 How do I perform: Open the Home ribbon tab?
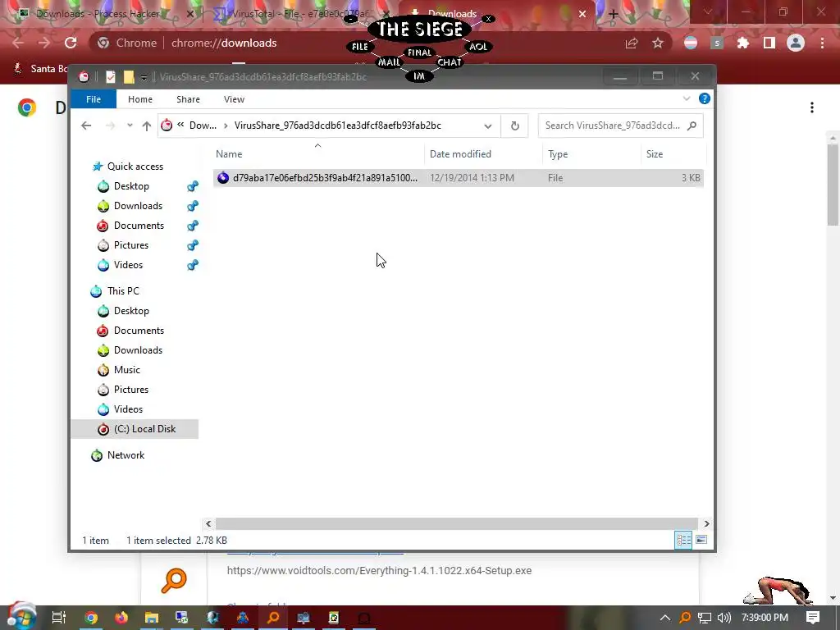[x=139, y=99]
